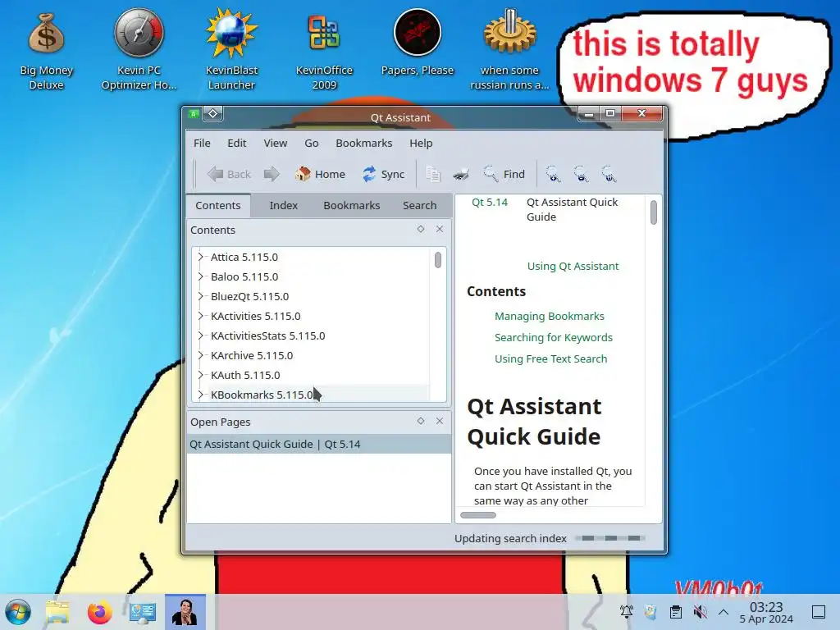Click the Updating search index progress bar
The image size is (840, 630).
pyautogui.click(x=610, y=538)
